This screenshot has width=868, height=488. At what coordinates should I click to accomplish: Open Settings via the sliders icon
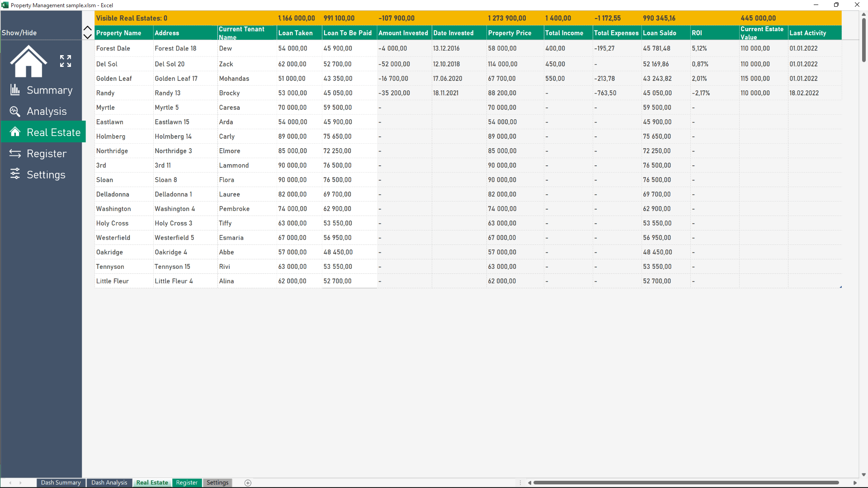coord(15,174)
